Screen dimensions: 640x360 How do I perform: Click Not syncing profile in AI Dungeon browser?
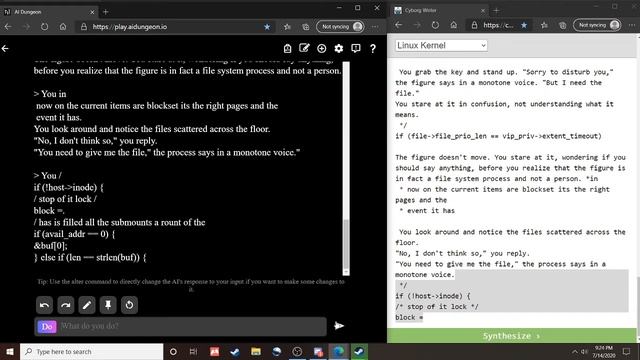click(340, 27)
